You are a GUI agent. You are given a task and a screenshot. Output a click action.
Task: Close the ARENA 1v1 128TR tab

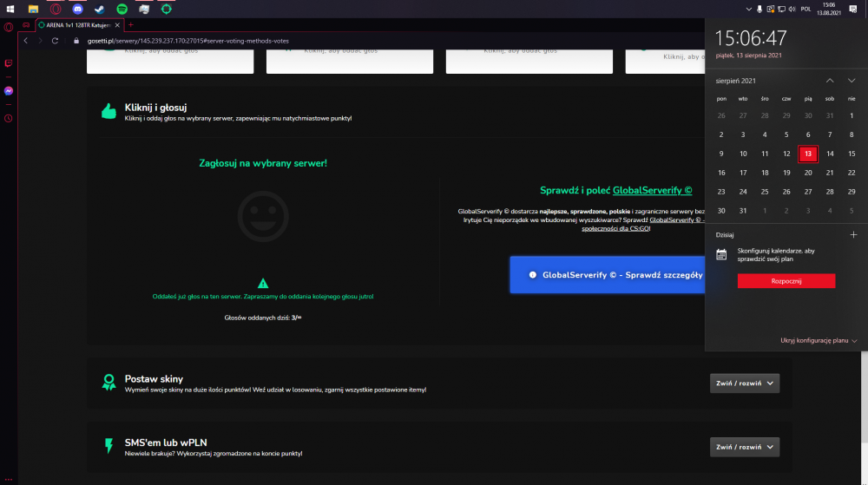pos(117,25)
